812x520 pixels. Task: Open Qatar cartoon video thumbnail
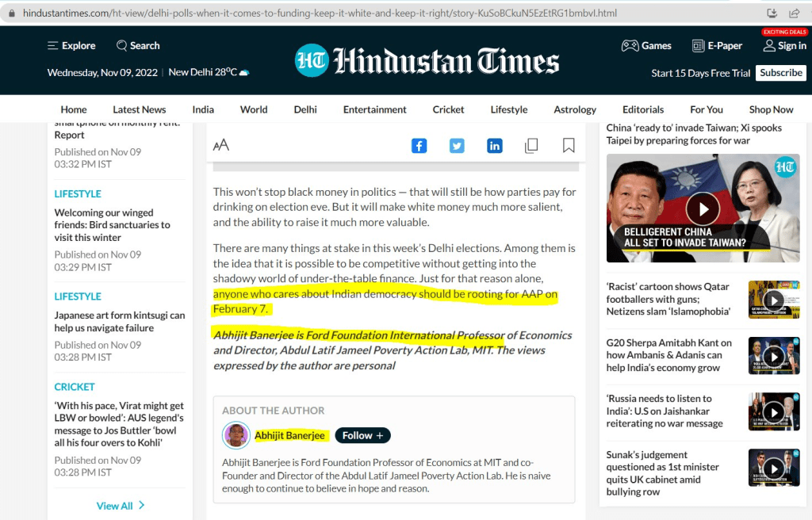[x=773, y=300]
